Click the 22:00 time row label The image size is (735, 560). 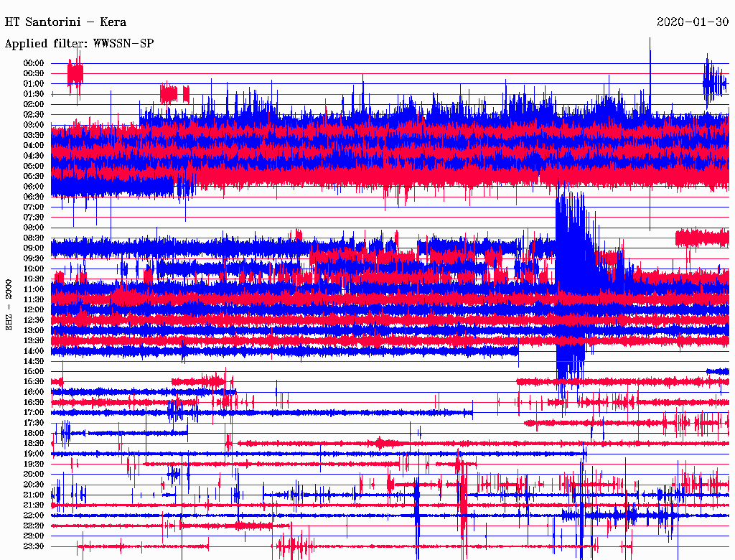tap(34, 515)
